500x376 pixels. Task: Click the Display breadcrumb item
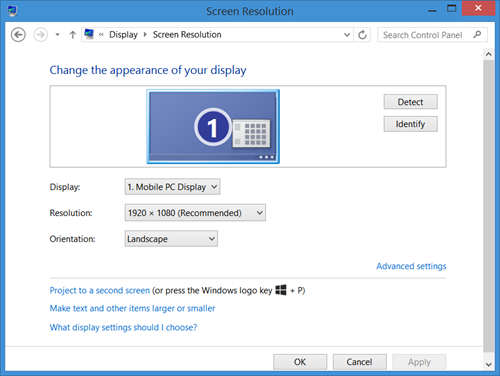click(123, 35)
